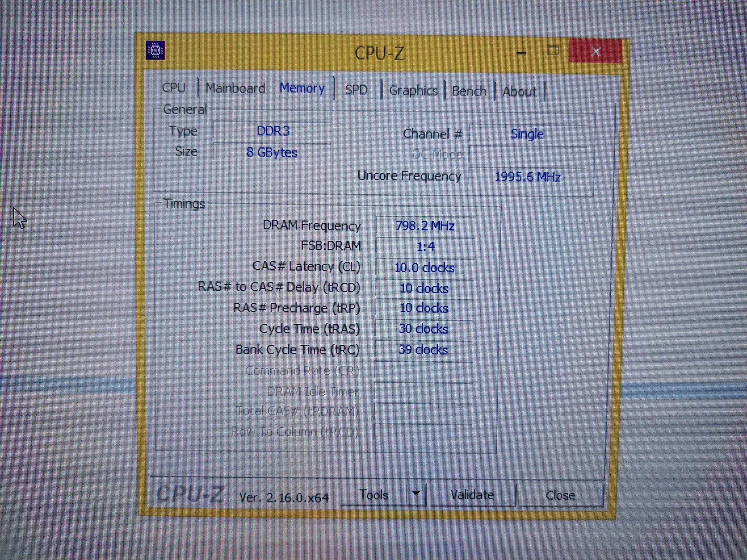Click the Tools button

click(374, 495)
